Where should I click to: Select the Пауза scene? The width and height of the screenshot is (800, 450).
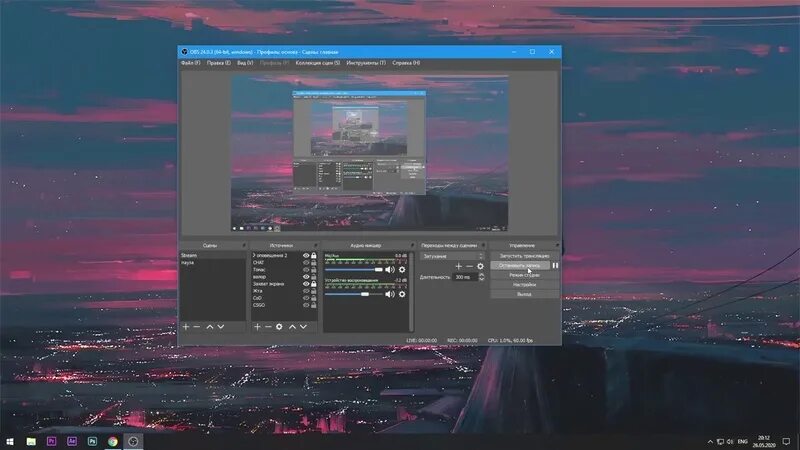point(213,262)
